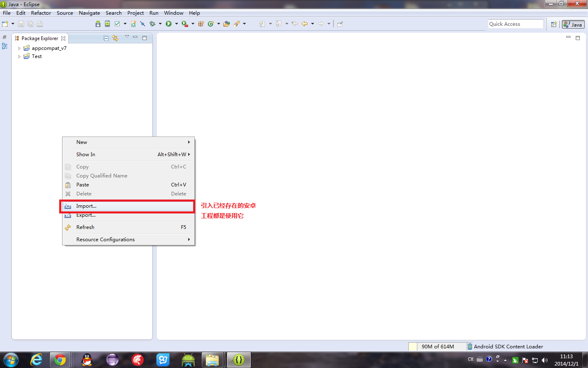
Task: Click the Forward navigation arrow
Action: [321, 24]
